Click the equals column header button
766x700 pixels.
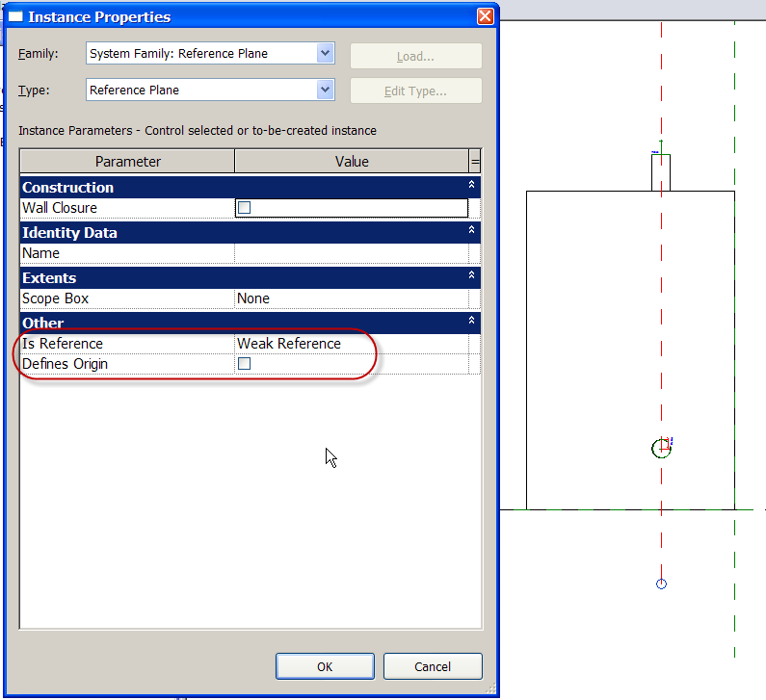[475, 161]
